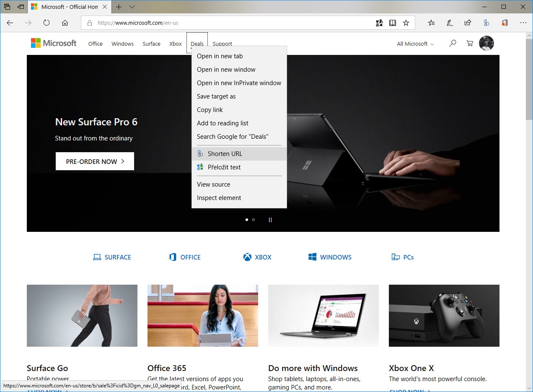This screenshot has width=533, height=392.
Task: Select "Copy link" from context menu
Action: click(239, 110)
